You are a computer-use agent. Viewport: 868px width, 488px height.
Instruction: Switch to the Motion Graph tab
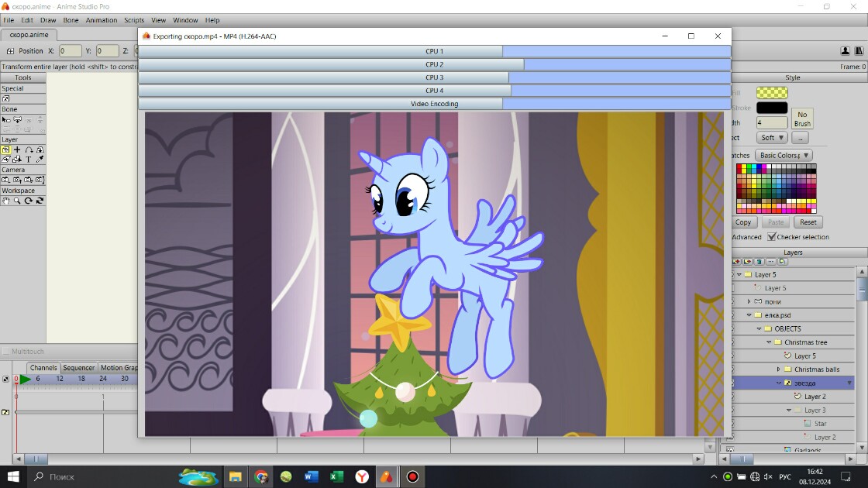(118, 367)
